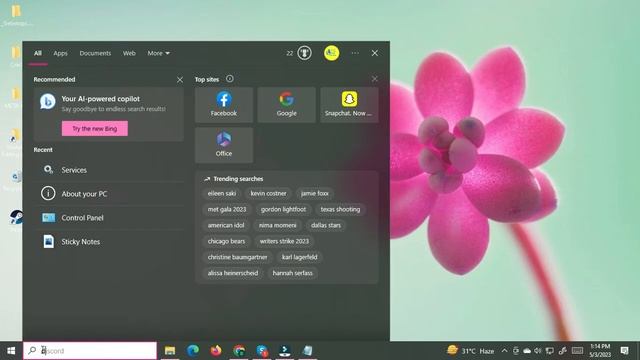Screen dimensions: 640x360
Task: Open volume control in system tray
Action: click(x=538, y=351)
